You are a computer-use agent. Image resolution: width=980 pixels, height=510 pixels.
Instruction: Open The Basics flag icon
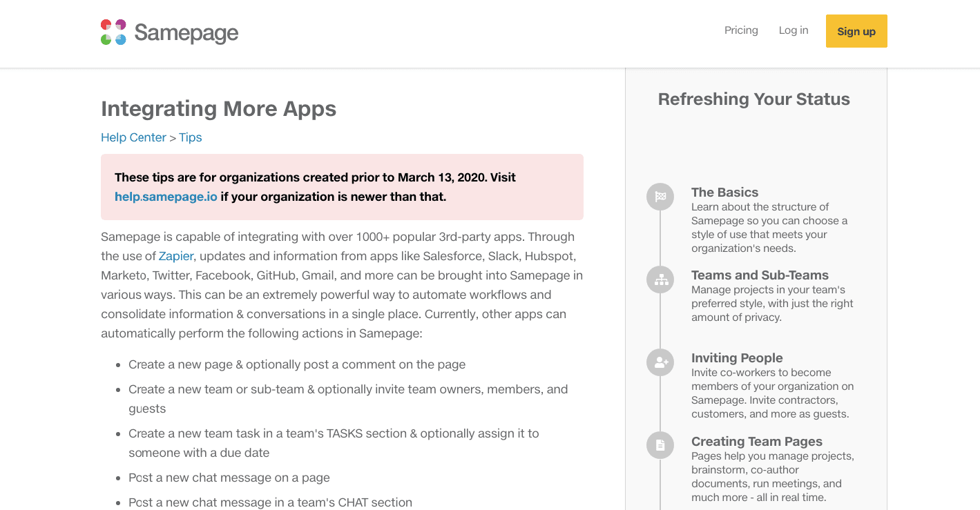[660, 197]
